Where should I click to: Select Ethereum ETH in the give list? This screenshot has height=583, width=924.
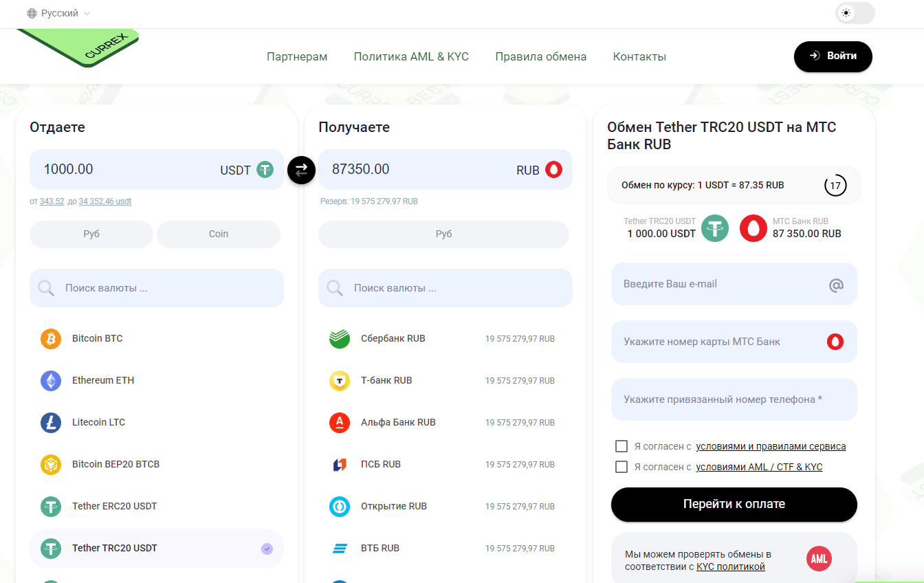[157, 380]
